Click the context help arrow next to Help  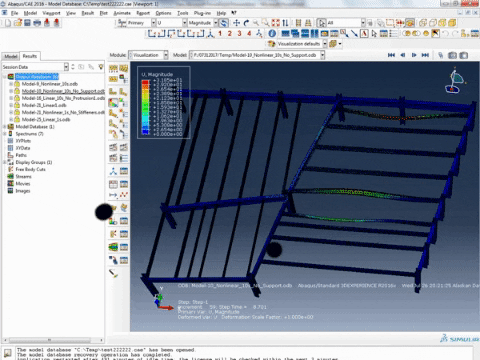click(234, 13)
